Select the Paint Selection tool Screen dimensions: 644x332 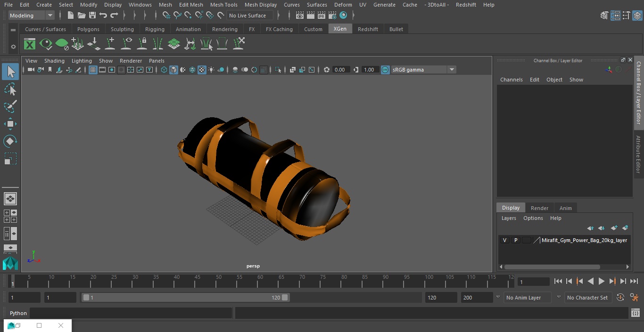pos(10,106)
